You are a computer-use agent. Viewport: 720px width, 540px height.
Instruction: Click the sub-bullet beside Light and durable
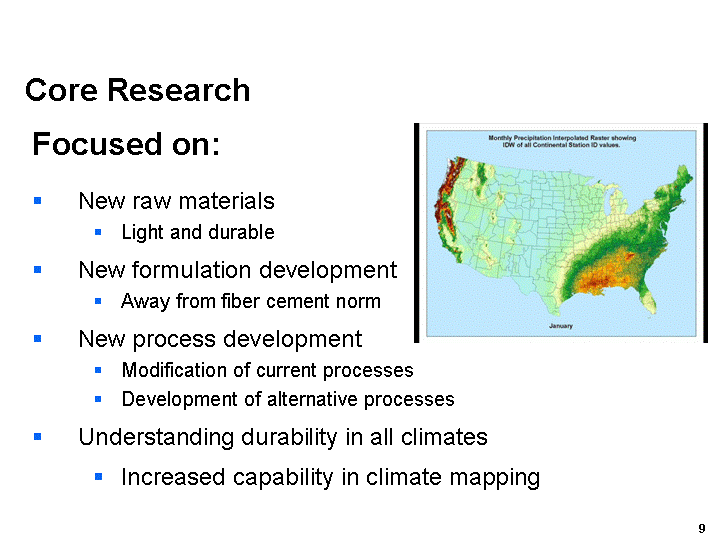point(98,233)
